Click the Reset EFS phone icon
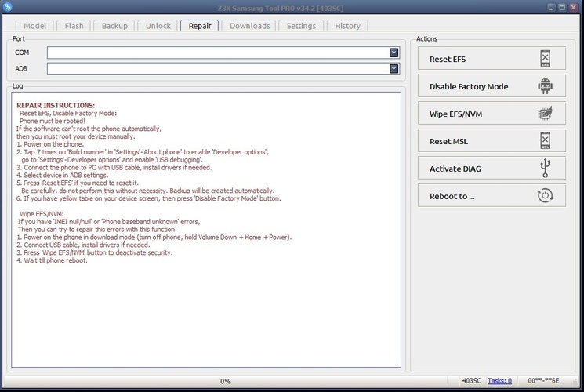Viewport: 584px width, 392px height. [545, 59]
